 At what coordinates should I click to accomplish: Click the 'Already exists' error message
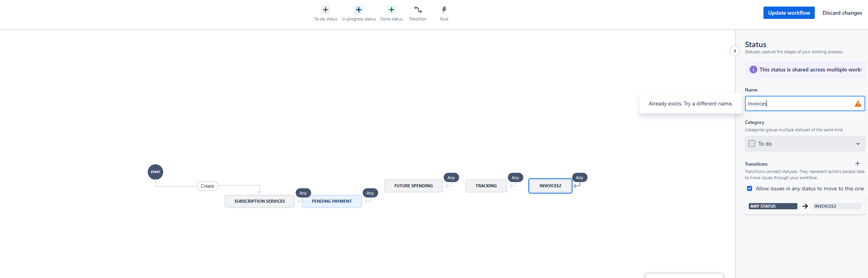click(x=691, y=103)
